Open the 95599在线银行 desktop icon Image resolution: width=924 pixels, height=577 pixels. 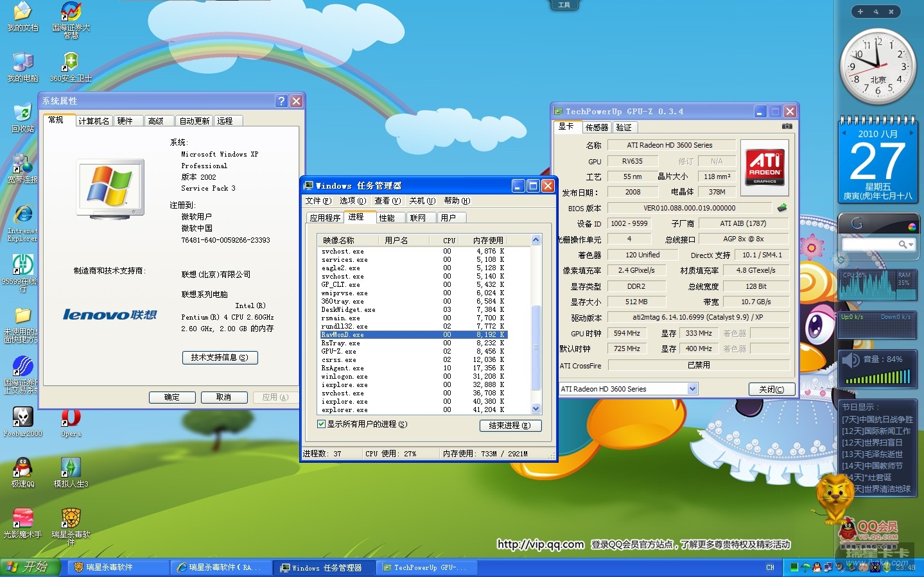click(x=22, y=273)
